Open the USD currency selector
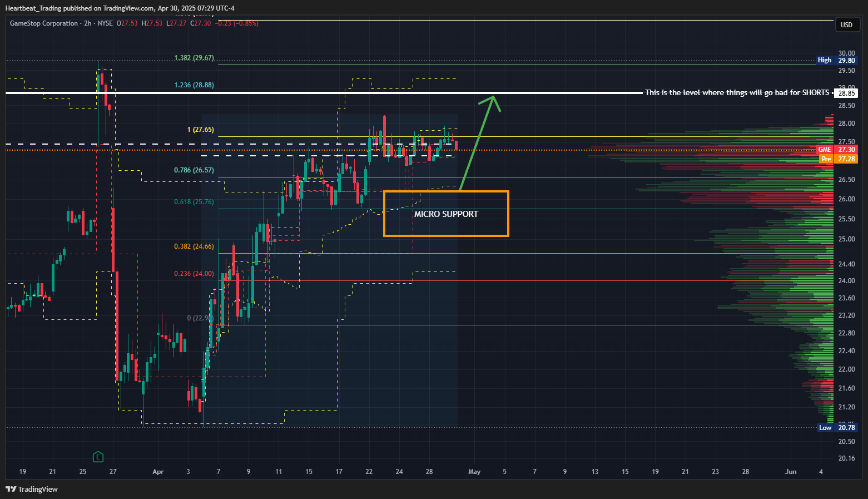This screenshot has width=868, height=499. point(846,24)
